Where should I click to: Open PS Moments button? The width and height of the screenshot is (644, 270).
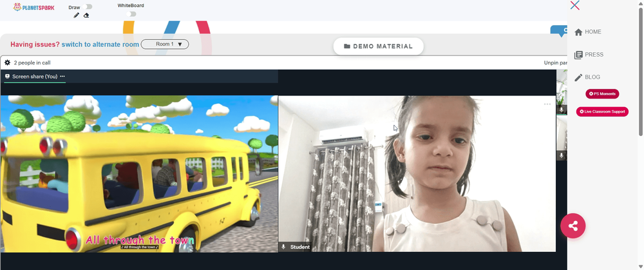point(602,93)
